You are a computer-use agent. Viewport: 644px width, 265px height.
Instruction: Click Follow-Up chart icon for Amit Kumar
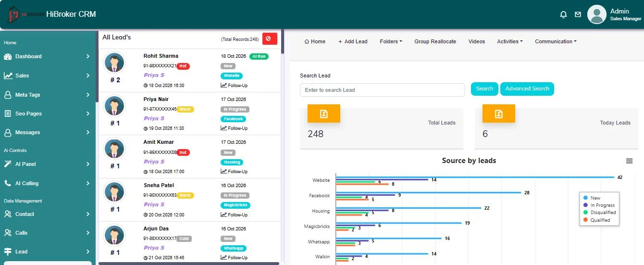click(223, 171)
